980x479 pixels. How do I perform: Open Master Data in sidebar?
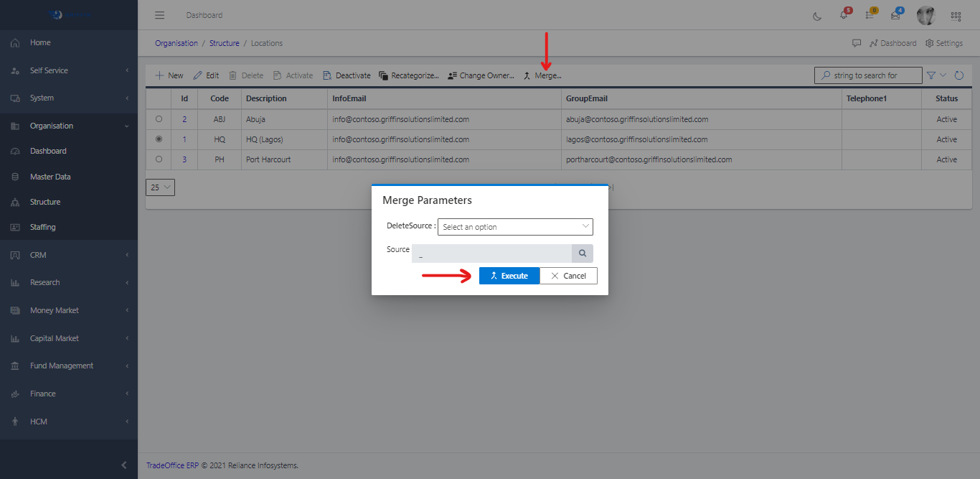(x=50, y=177)
